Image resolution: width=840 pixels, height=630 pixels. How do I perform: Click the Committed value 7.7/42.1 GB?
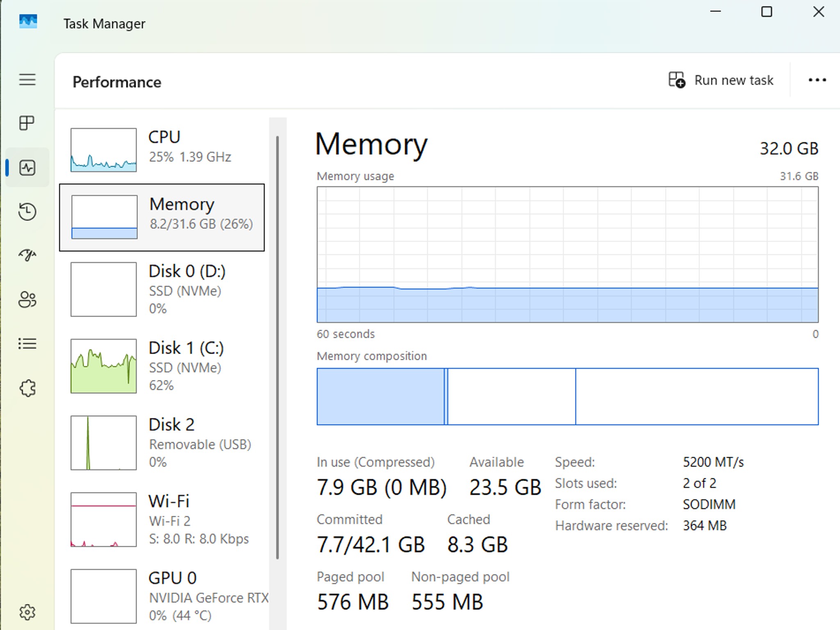371,545
